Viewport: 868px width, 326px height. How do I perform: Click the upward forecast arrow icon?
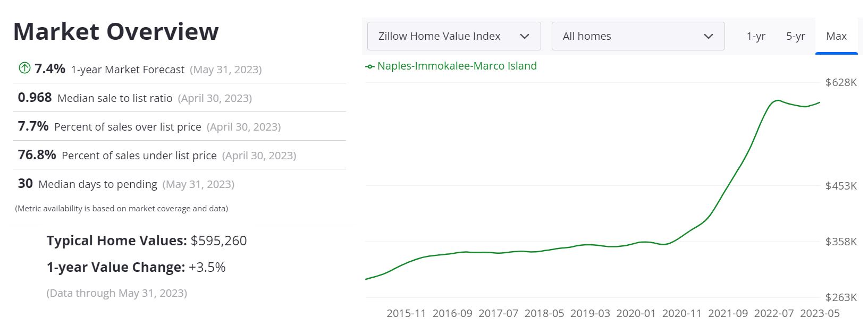[23, 68]
